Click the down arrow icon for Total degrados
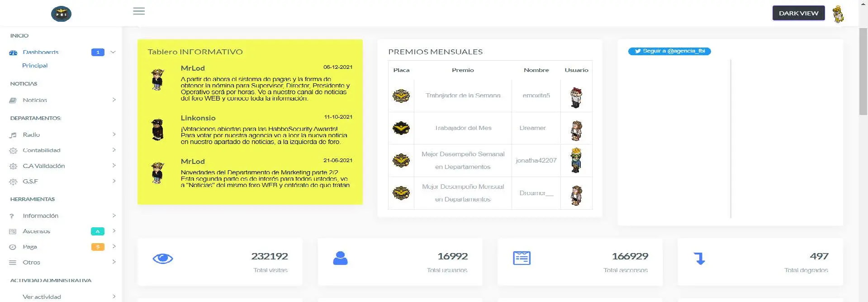Viewport: 868px width, 302px height. 699,259
